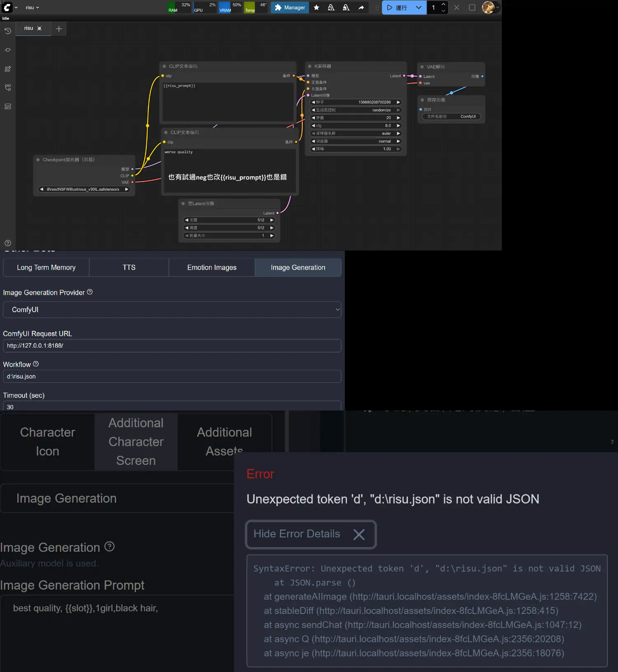The width and height of the screenshot is (618, 672).
Task: Expand the run button options chevron
Action: coord(419,7)
